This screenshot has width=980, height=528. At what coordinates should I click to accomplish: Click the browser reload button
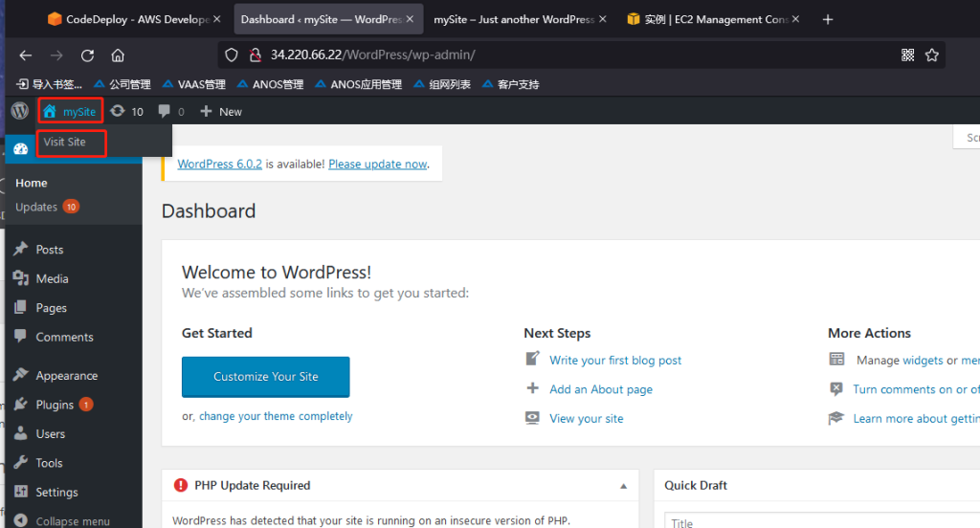pyautogui.click(x=87, y=55)
